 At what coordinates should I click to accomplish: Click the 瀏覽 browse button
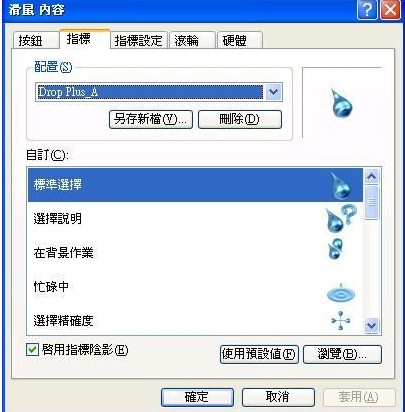click(x=342, y=354)
